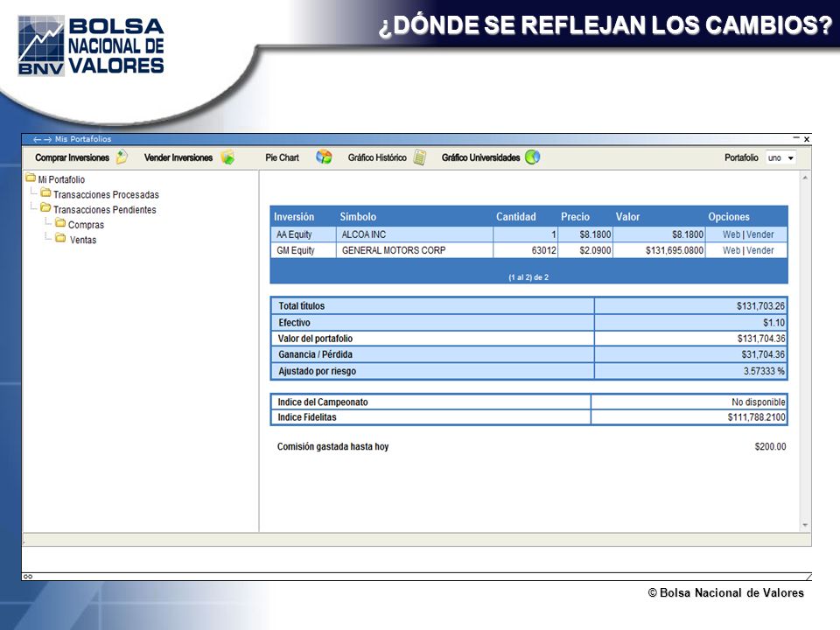Click Indice Fidelitas value $111,788.2100
The height and width of the screenshot is (630, 840).
coord(756,417)
